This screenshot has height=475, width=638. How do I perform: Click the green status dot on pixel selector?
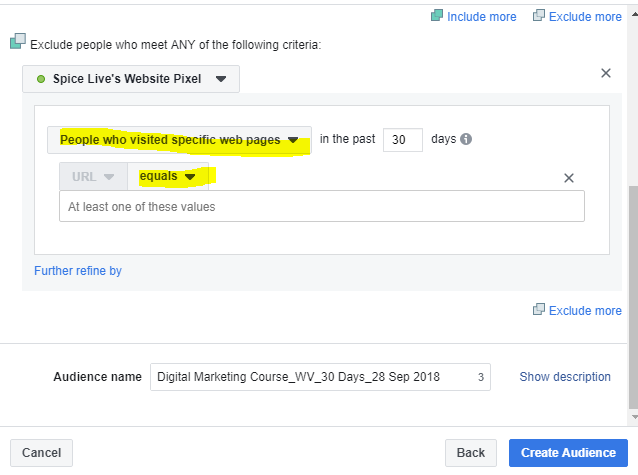[41, 79]
